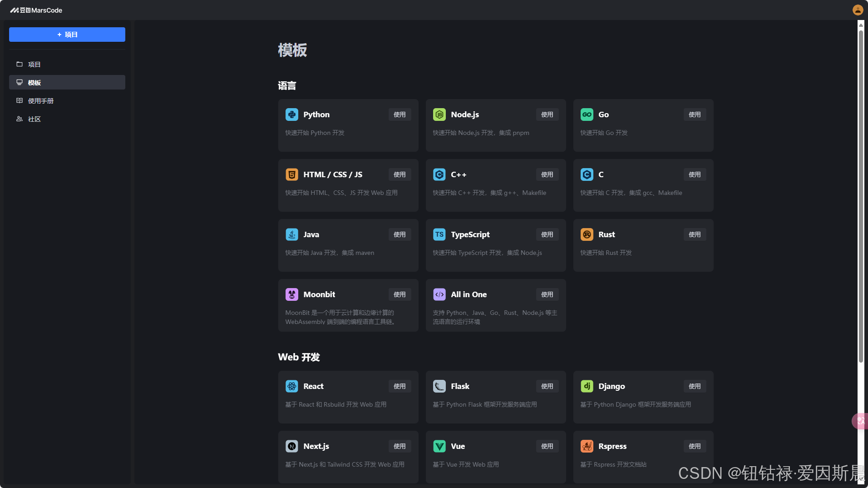
Task: Click the All in One description text
Action: (x=495, y=317)
